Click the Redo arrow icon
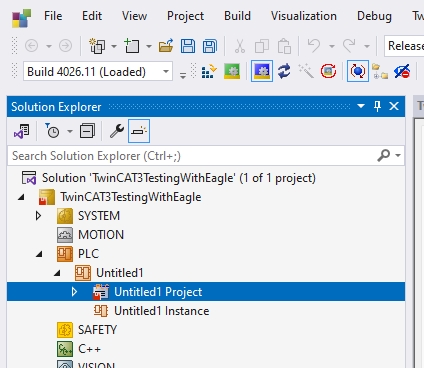 (349, 46)
